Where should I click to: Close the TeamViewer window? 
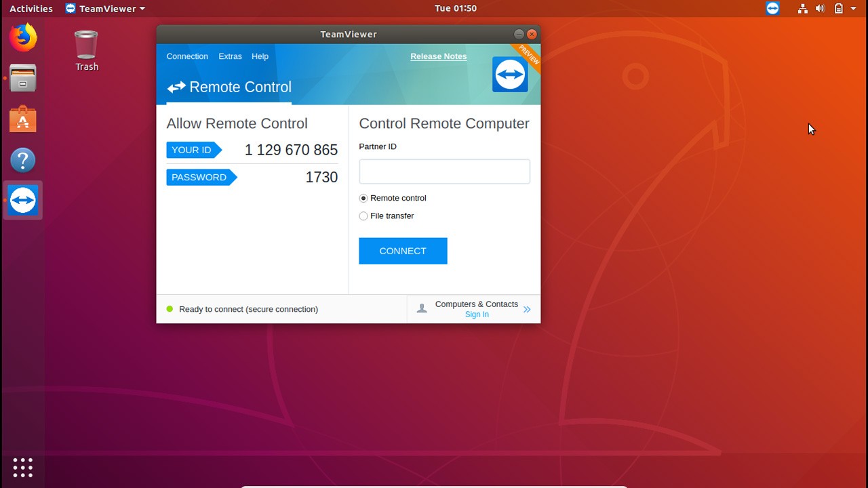click(532, 34)
